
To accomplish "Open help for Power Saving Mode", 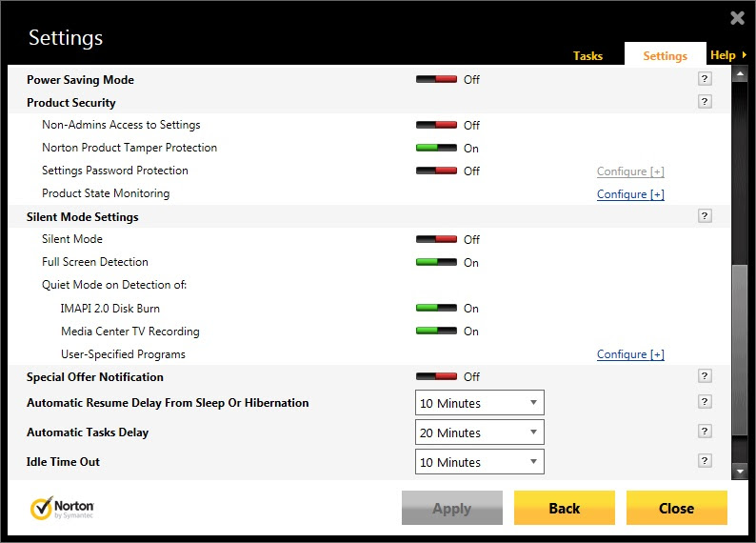I will click(x=705, y=79).
